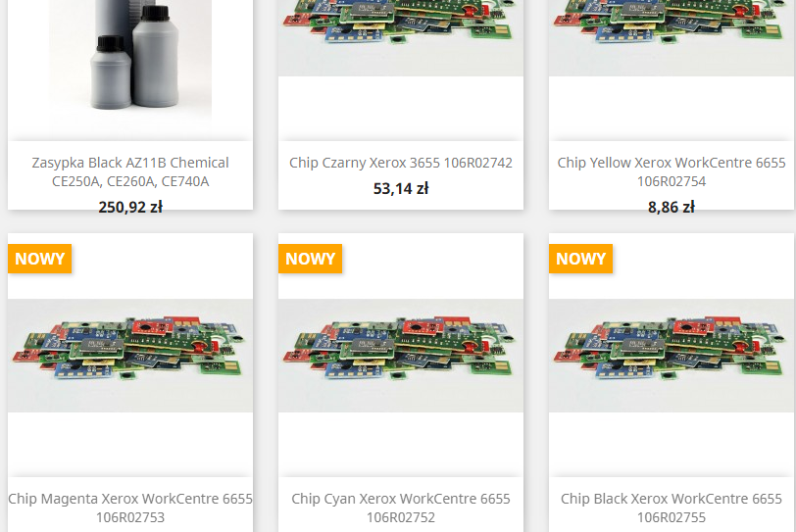
Task: Click the Chip Cyan product chip image
Action: pos(401,356)
